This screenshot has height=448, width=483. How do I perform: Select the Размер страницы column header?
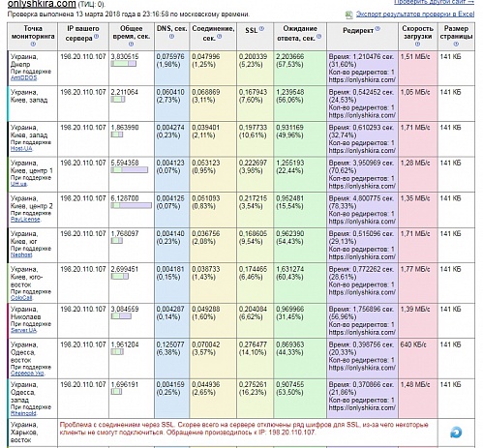point(456,36)
